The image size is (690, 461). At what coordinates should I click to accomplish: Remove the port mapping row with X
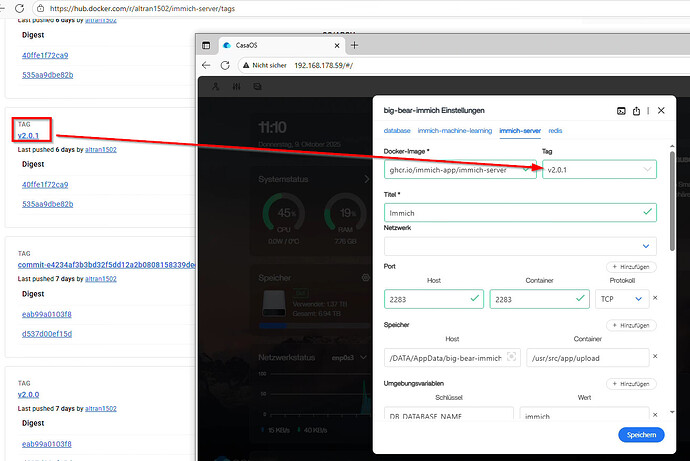pyautogui.click(x=655, y=298)
